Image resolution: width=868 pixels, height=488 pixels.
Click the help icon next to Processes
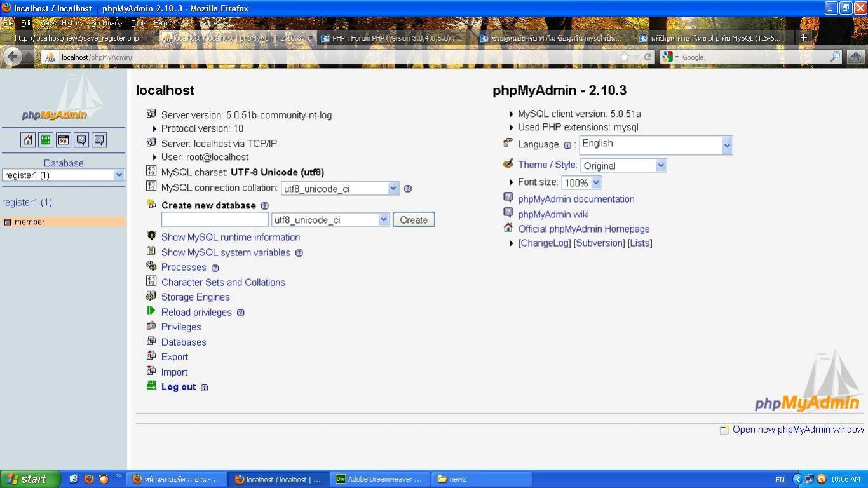coord(215,268)
